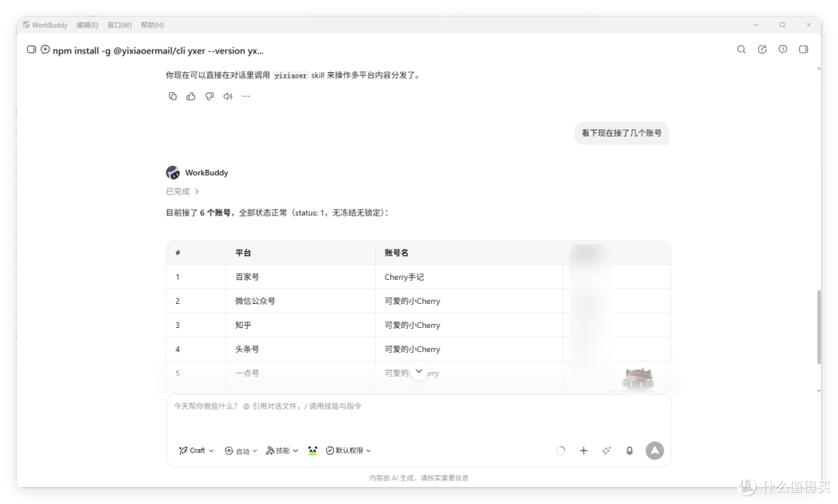Click the loading circle indicator icon
Image resolution: width=838 pixels, height=504 pixels.
(561, 450)
